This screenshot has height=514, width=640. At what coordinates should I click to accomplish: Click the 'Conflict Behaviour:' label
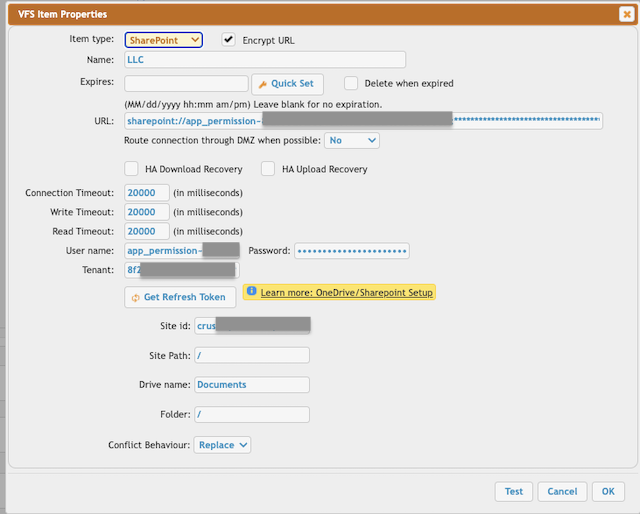coord(149,445)
